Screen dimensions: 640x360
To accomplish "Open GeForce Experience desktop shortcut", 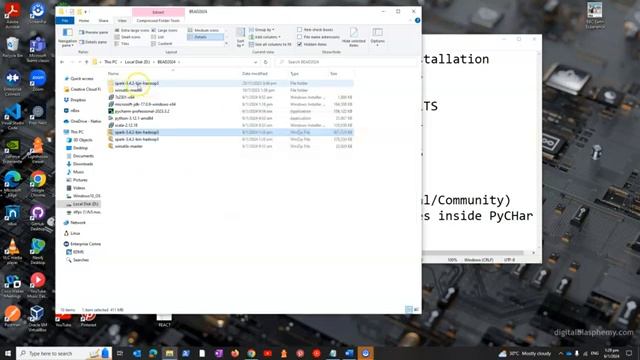I will coord(12,151).
